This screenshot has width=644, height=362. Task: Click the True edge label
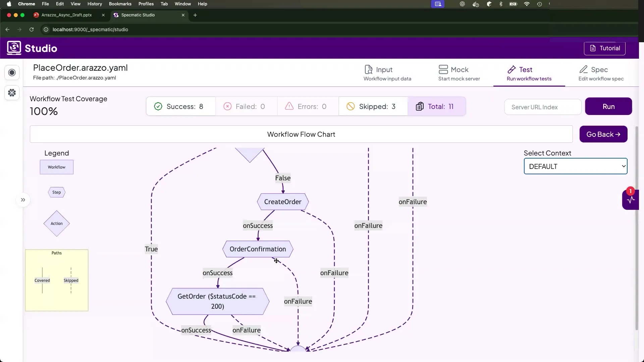tap(151, 249)
